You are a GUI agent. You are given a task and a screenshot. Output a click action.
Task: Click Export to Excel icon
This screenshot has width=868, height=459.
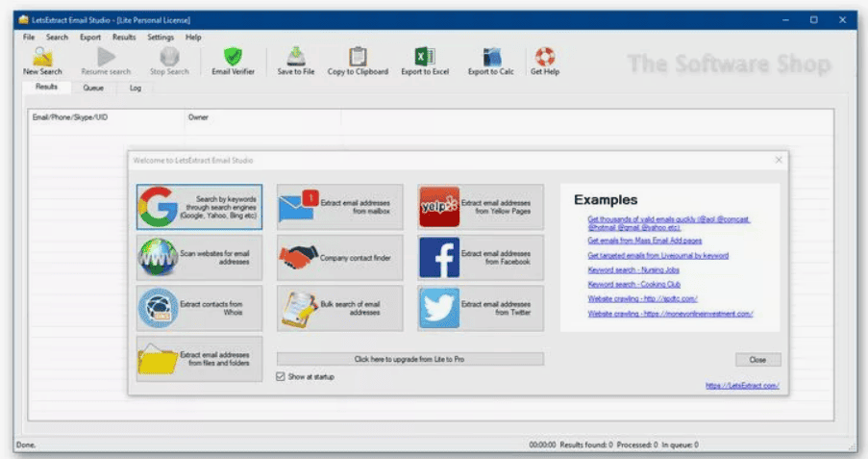[425, 61]
